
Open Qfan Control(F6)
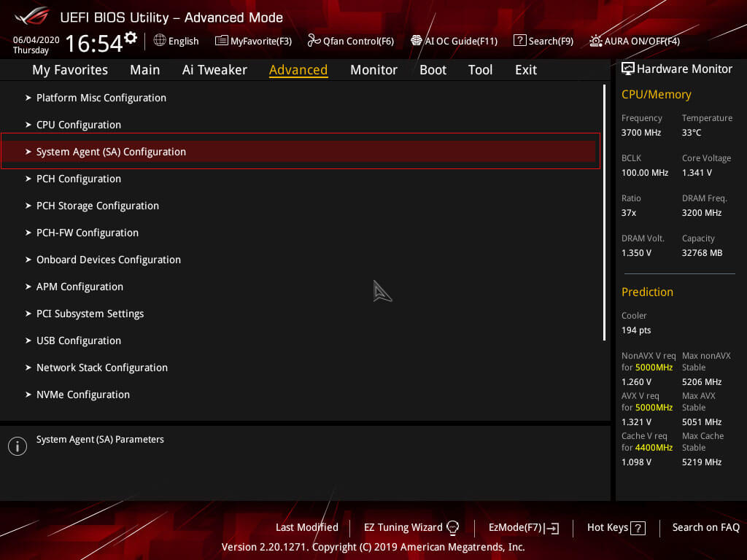point(358,41)
